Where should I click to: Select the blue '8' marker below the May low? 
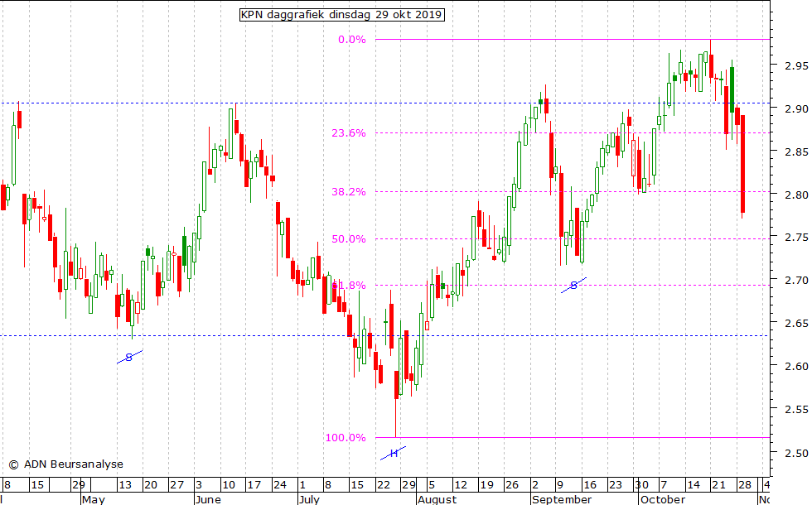tap(129, 357)
